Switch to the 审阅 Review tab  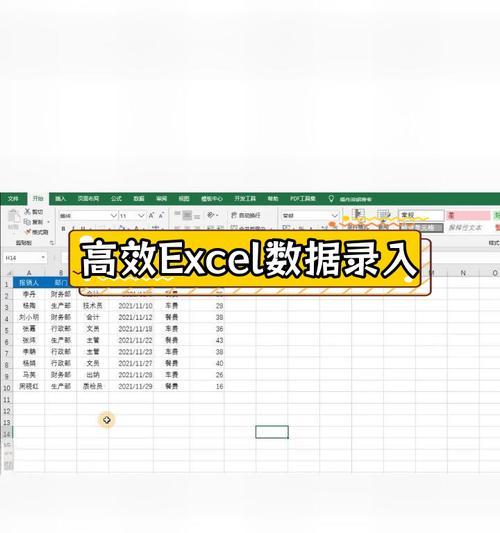(161, 199)
